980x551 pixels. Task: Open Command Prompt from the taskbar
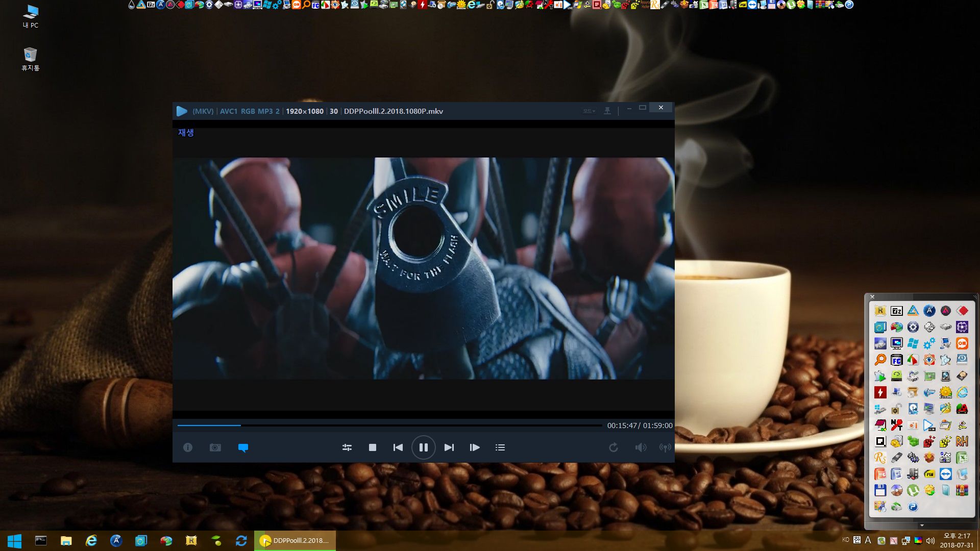[41, 541]
